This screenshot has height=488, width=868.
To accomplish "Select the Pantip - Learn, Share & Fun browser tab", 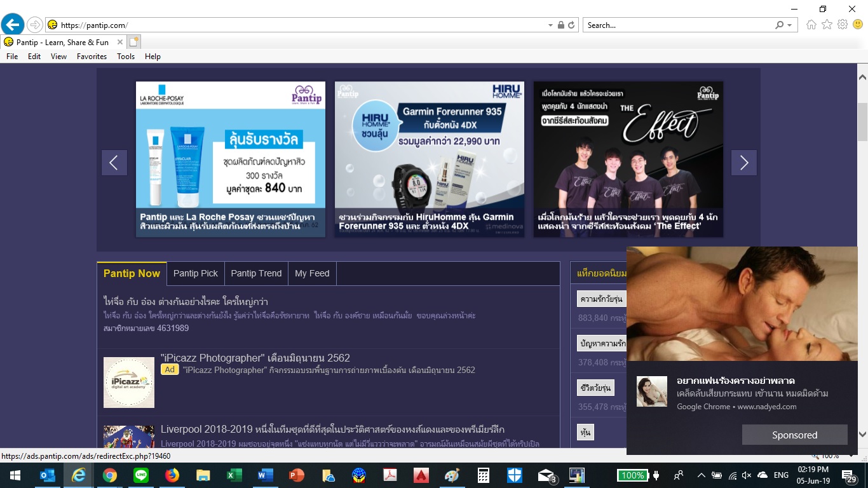I will pyautogui.click(x=63, y=42).
